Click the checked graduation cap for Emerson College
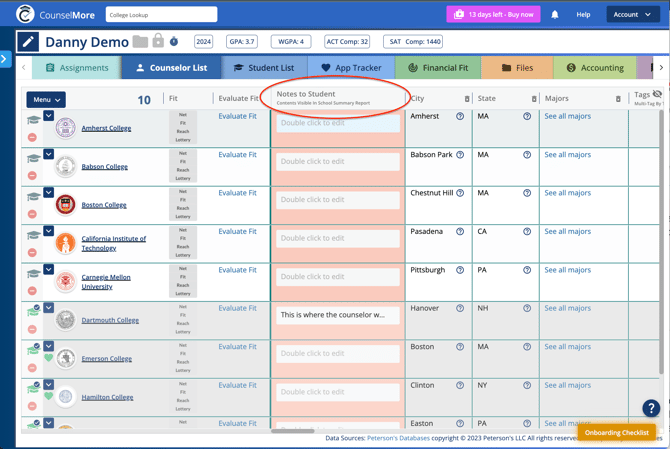 tap(33, 350)
